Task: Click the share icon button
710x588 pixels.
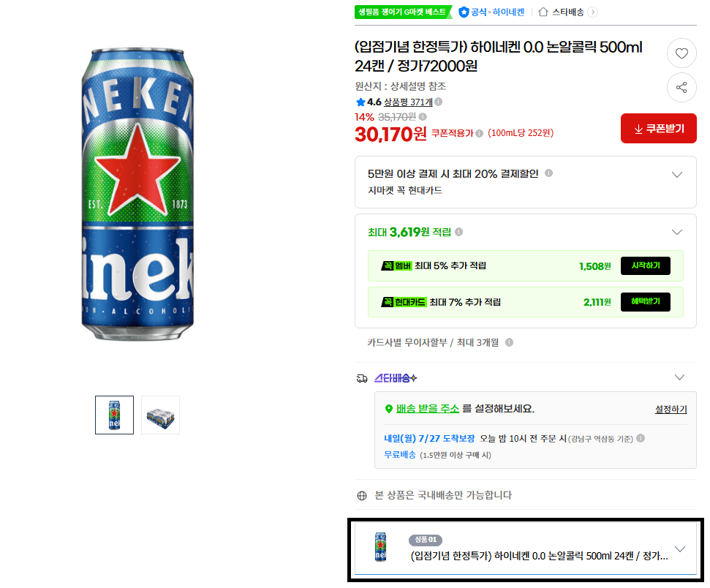Action: [681, 88]
